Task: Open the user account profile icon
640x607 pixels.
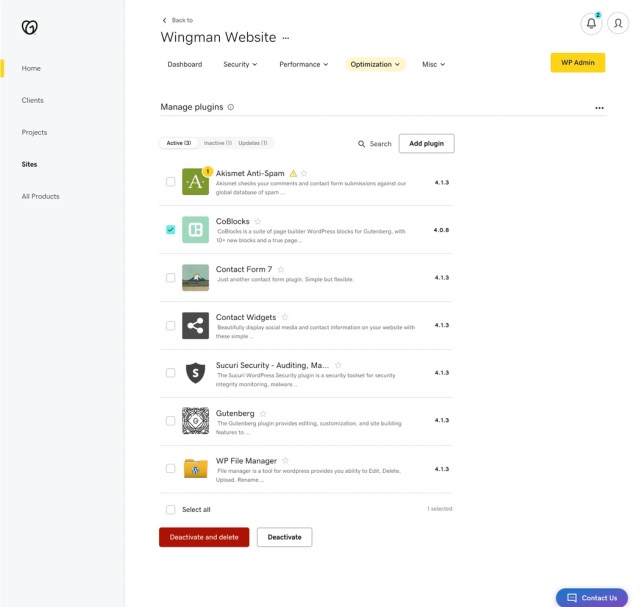Action: click(618, 23)
